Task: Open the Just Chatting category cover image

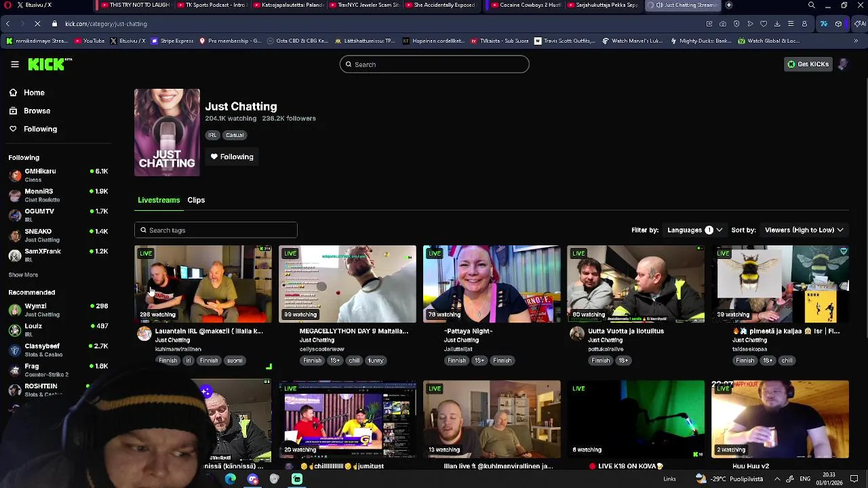Action: pos(167,132)
